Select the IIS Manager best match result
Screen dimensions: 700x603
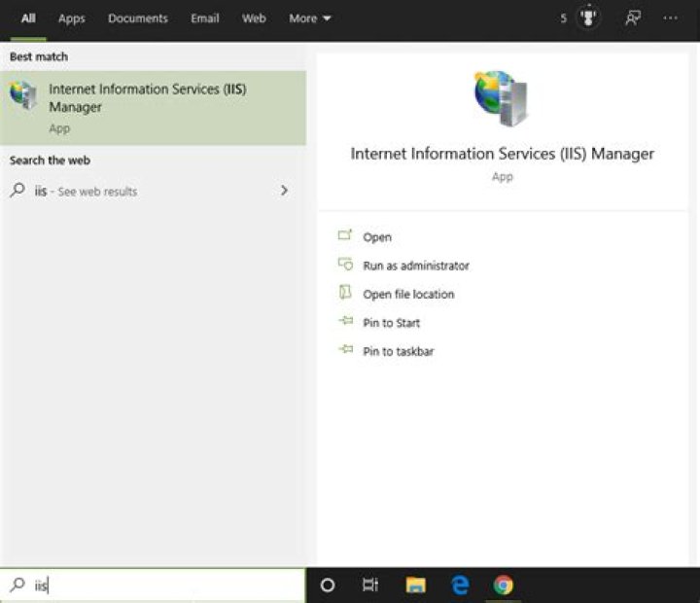[154, 108]
